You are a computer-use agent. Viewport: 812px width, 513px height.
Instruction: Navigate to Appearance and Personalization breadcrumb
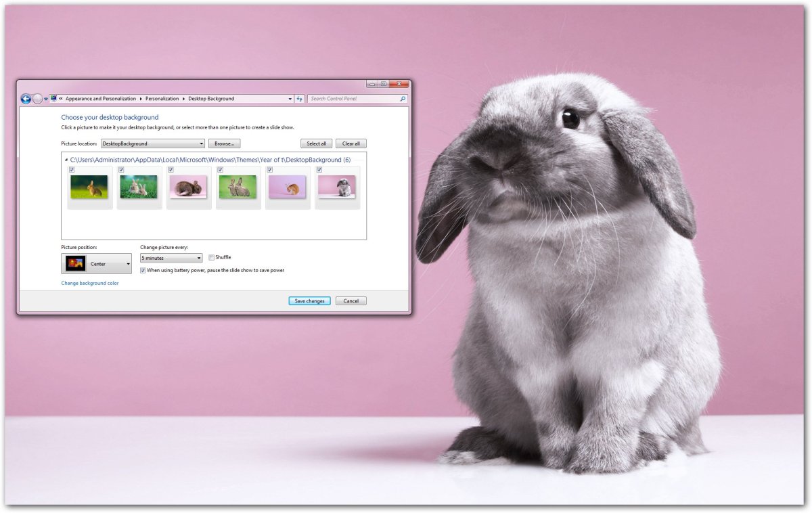point(100,99)
